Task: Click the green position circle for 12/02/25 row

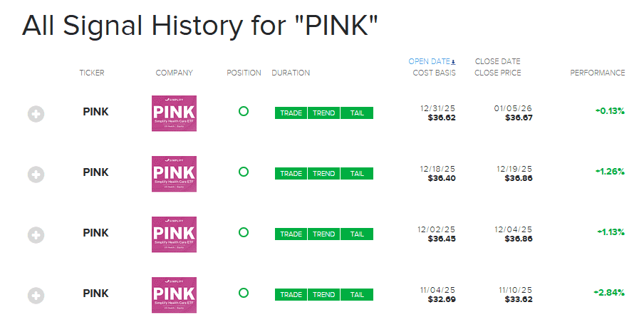Action: (x=244, y=232)
